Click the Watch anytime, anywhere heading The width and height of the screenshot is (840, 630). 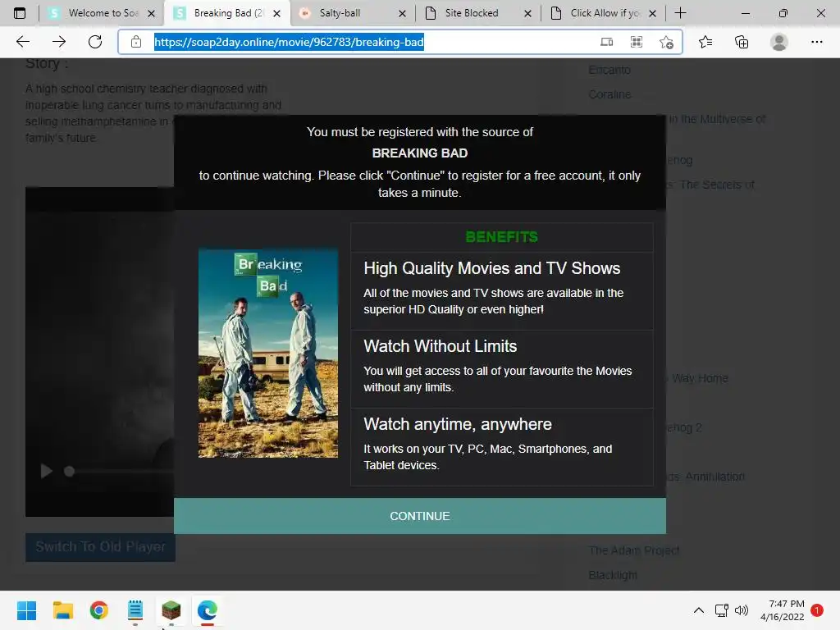[458, 424]
